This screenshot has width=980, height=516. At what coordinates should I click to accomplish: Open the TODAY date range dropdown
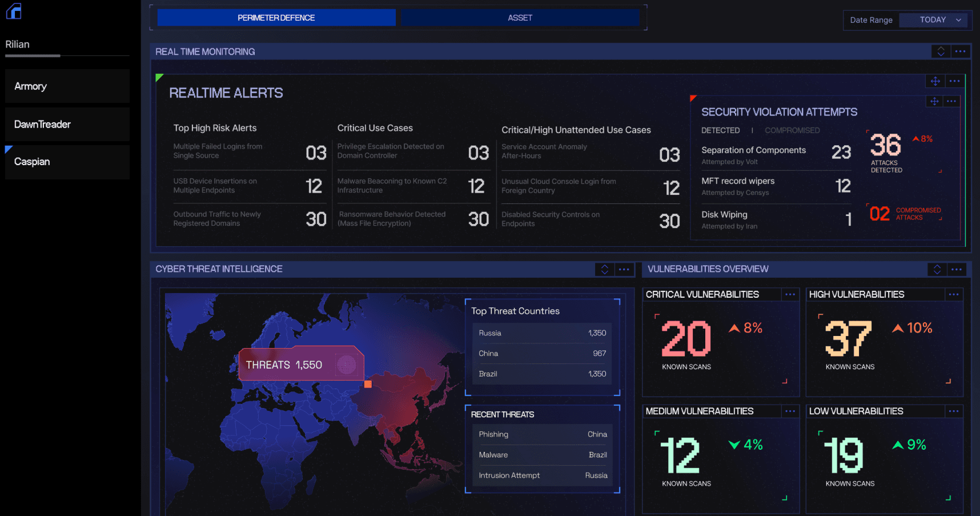pyautogui.click(x=934, y=19)
